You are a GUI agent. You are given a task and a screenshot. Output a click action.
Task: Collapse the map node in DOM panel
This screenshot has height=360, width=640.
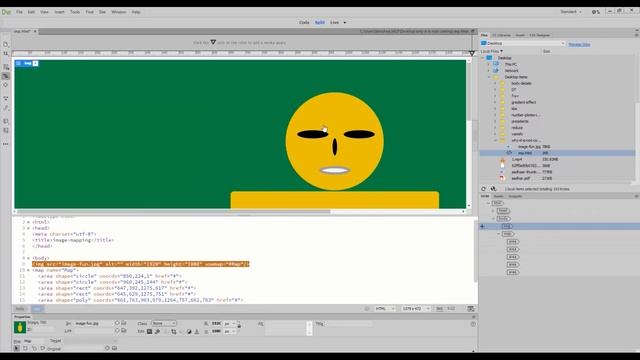coord(499,234)
